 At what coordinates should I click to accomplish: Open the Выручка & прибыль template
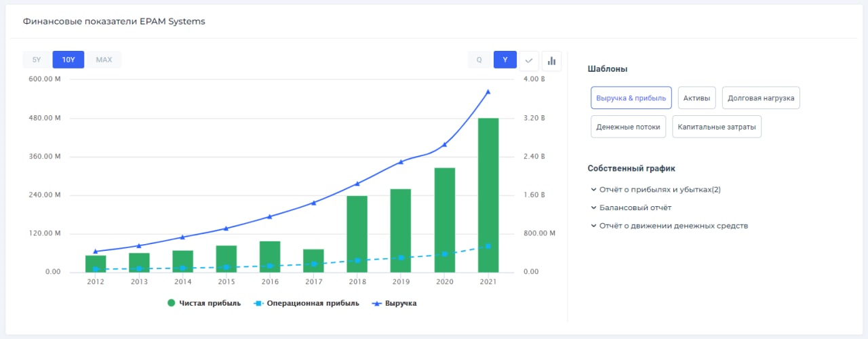coord(631,98)
